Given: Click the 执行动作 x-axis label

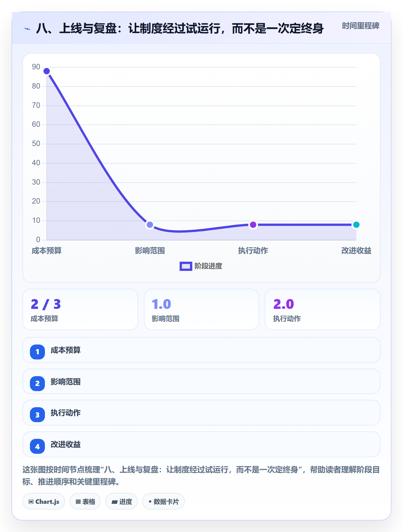Looking at the screenshot, I should point(253,251).
